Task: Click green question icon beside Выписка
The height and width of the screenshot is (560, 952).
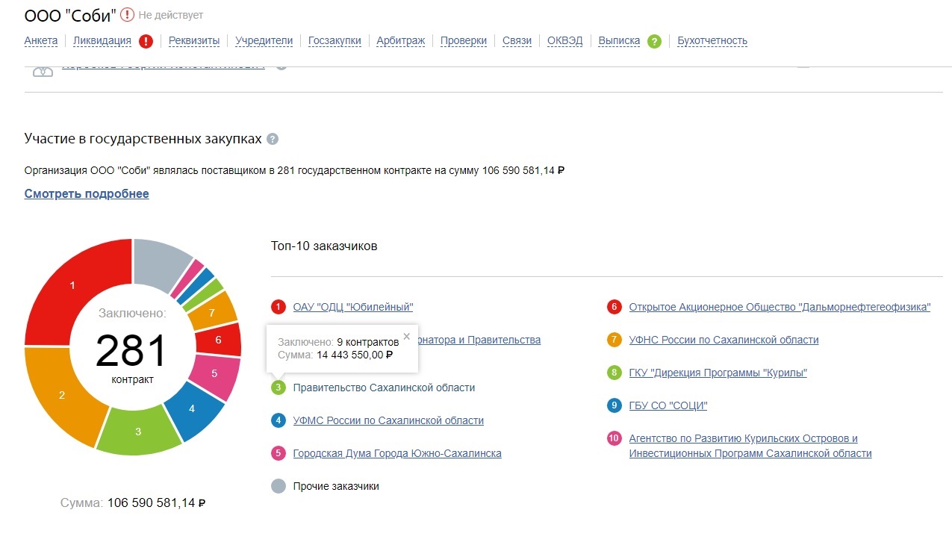Action: click(x=654, y=41)
